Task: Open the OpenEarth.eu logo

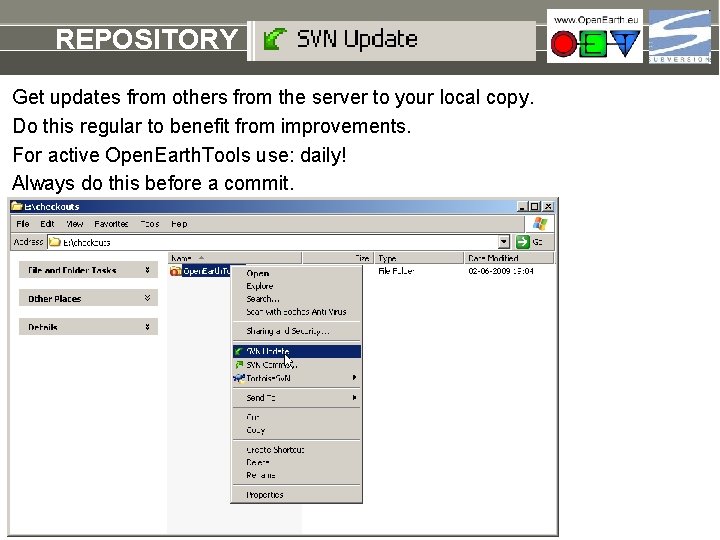Action: point(595,36)
